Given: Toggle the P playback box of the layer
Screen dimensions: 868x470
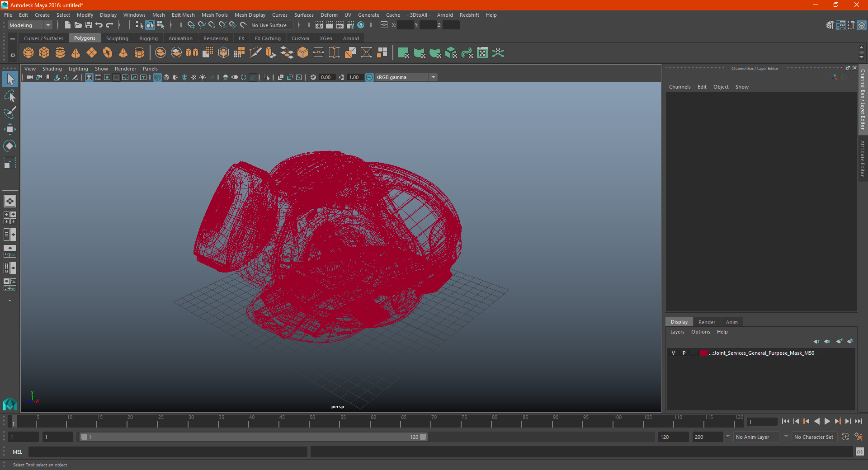Looking at the screenshot, I should (684, 353).
